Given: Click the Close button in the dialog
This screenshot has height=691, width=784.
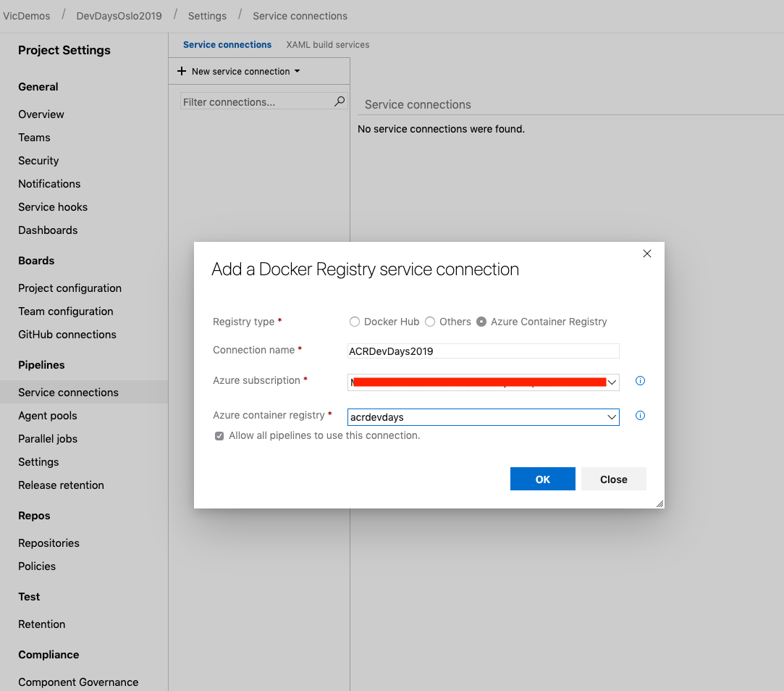Looking at the screenshot, I should click(613, 479).
